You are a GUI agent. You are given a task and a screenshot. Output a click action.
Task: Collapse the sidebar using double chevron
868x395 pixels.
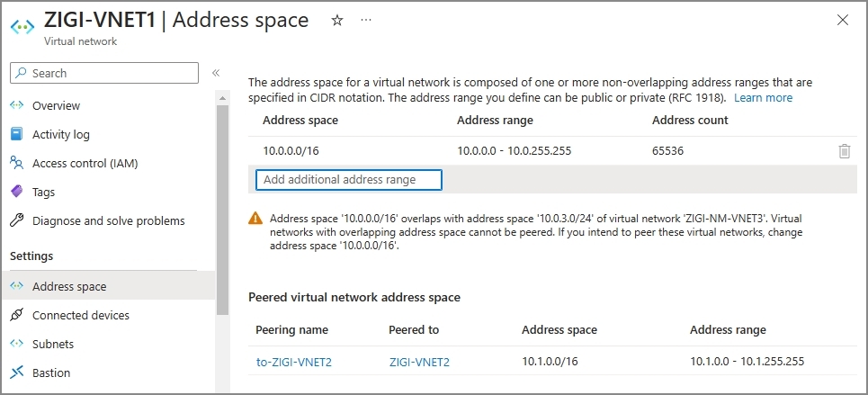click(x=216, y=73)
